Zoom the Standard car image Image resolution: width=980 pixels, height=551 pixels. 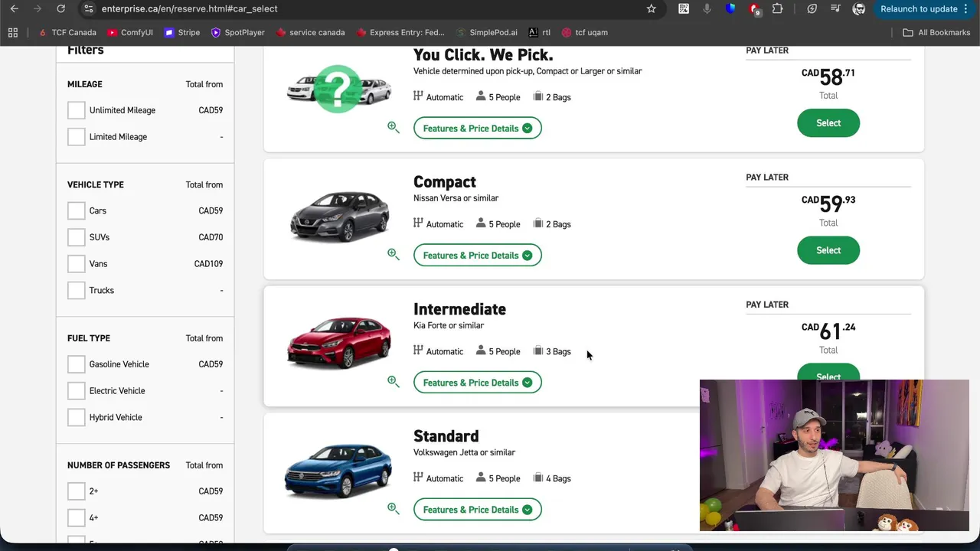pos(394,509)
